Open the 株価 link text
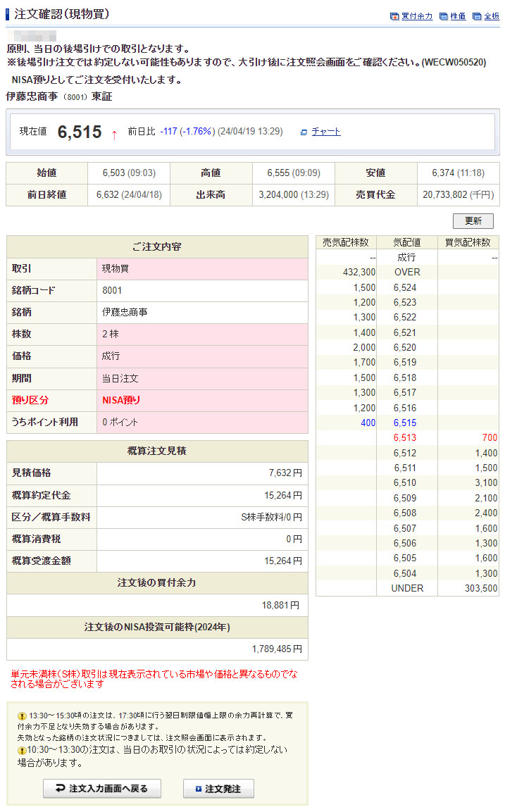The height and width of the screenshot is (812, 505). pos(458,16)
